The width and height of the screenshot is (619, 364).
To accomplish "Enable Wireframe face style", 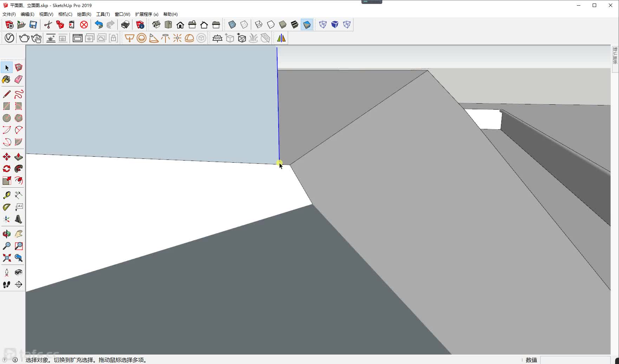I will coord(259,25).
